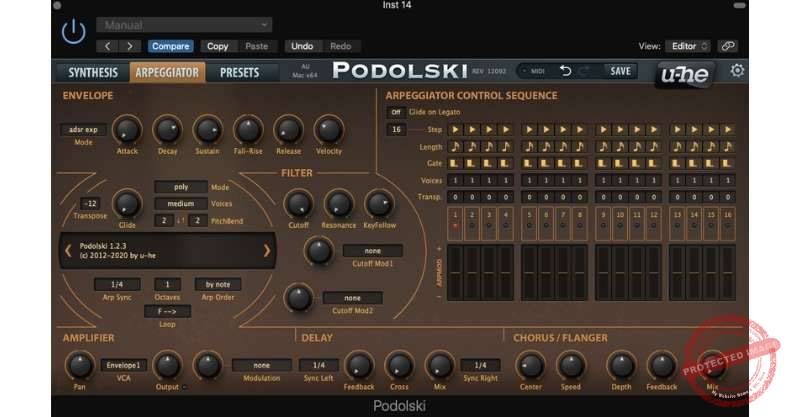The width and height of the screenshot is (800, 417).
Task: Toggle Glide on Legato switch
Action: point(396,112)
